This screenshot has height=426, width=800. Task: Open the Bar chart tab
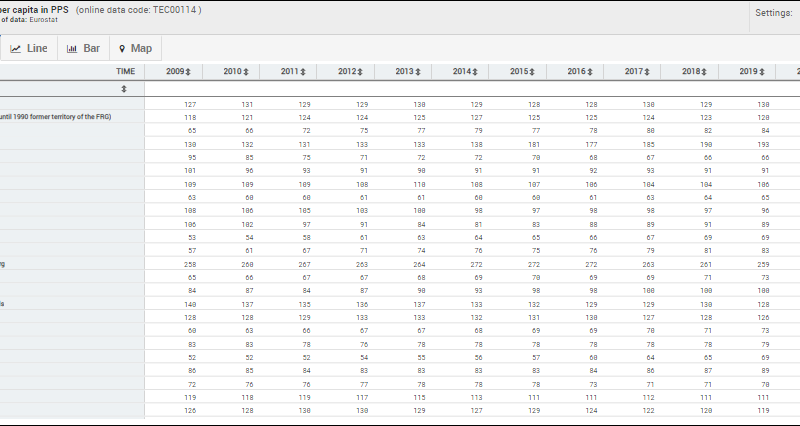click(x=83, y=48)
